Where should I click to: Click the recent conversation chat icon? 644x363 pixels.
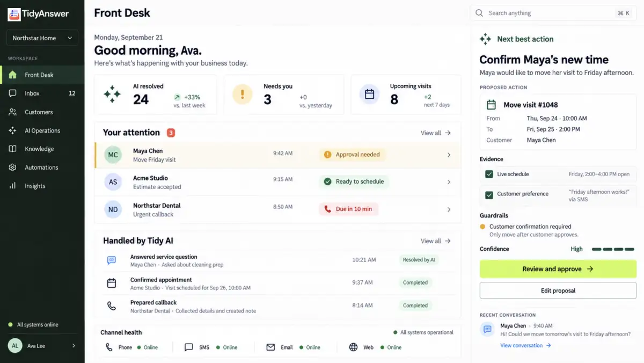pos(487,329)
